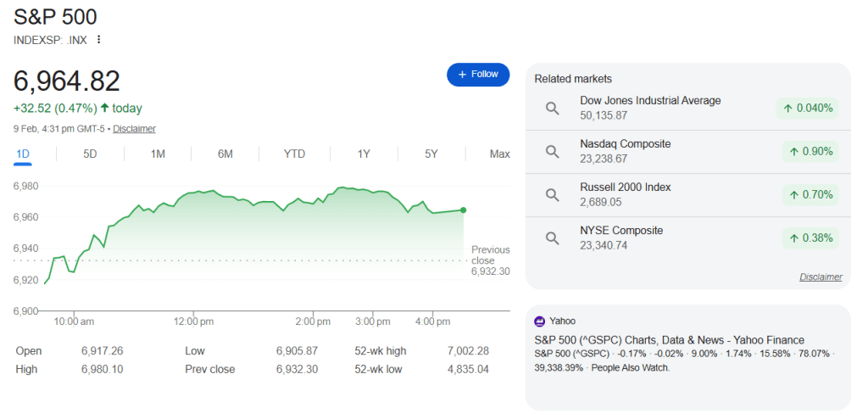
Task: Click the 4:00 pm time axis label
Action: tap(432, 321)
